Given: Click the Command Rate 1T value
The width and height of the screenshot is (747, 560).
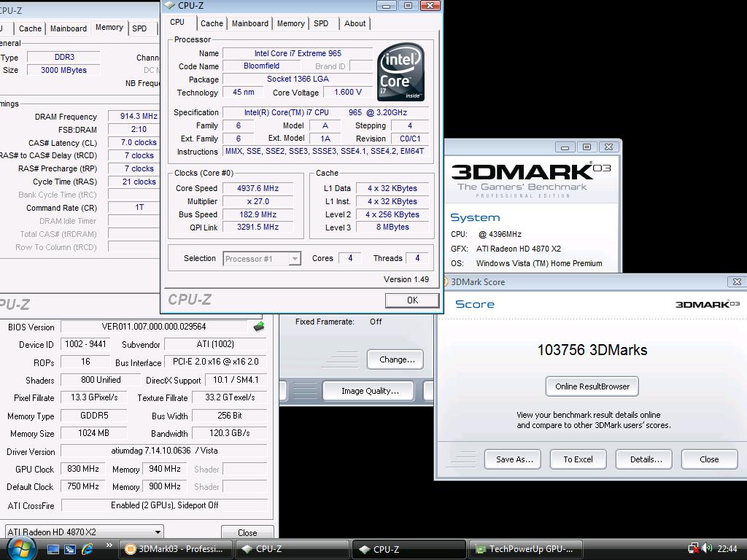Looking at the screenshot, I should click(x=134, y=207).
